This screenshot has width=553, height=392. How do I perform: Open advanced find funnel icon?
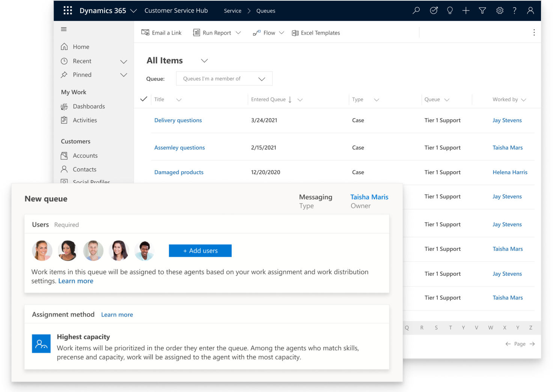[482, 11]
